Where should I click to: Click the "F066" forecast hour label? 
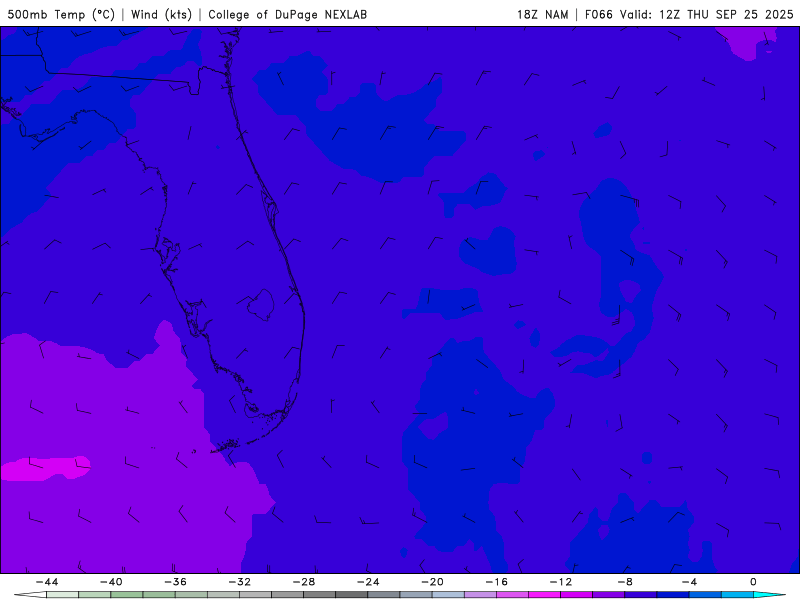(598, 14)
